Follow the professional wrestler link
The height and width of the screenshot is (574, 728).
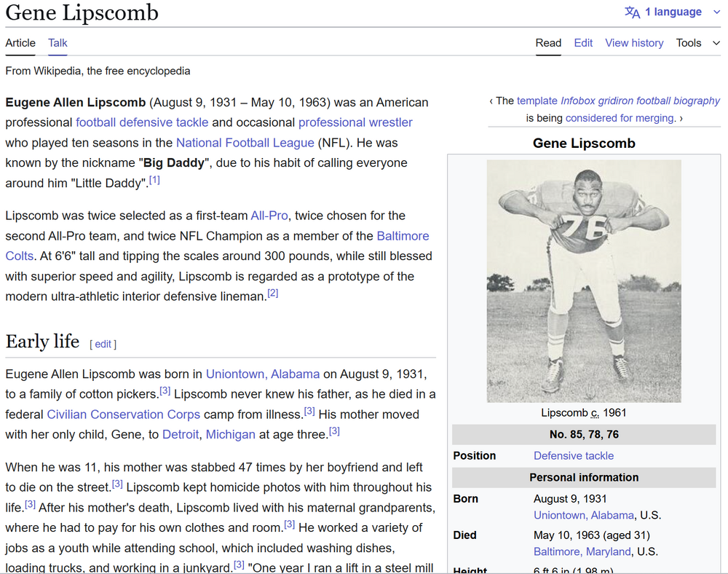[x=355, y=122]
